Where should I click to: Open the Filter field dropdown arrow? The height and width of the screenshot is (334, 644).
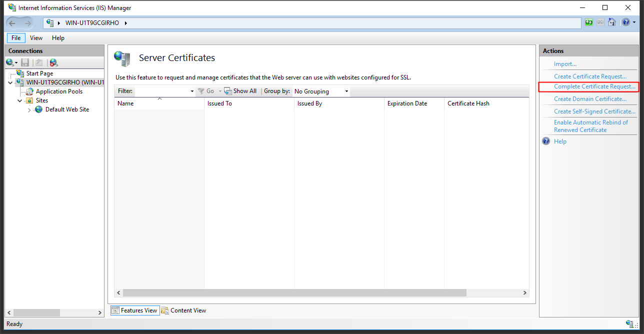[192, 91]
